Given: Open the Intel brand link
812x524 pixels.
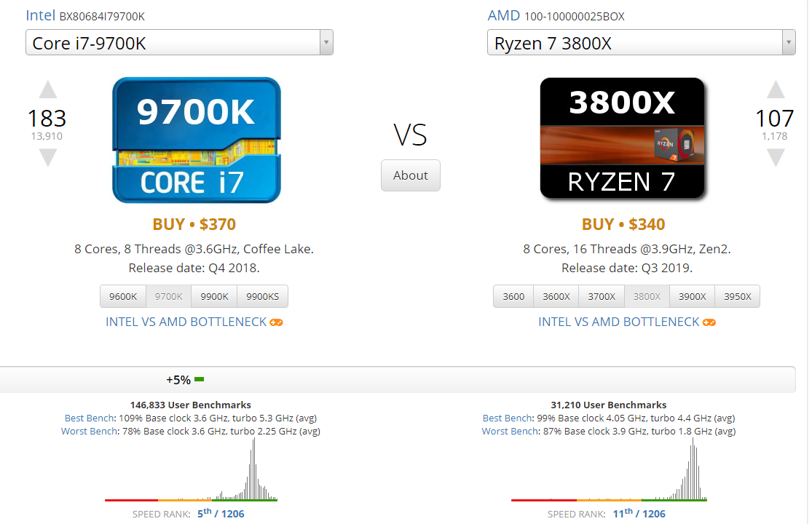Looking at the screenshot, I should [40, 15].
